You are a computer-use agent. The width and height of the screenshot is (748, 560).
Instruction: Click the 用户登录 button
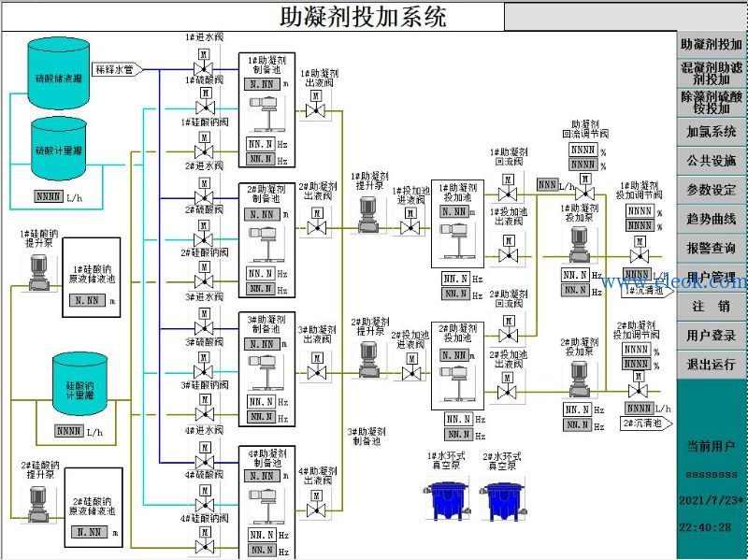(711, 336)
